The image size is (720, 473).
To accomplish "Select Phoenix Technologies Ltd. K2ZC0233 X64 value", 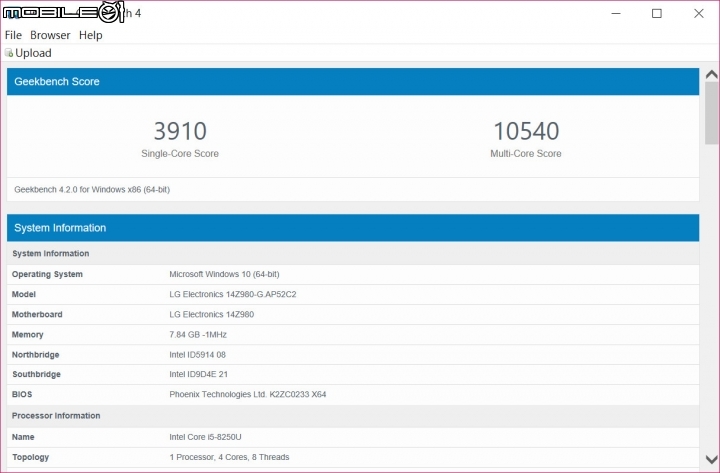I will (248, 394).
